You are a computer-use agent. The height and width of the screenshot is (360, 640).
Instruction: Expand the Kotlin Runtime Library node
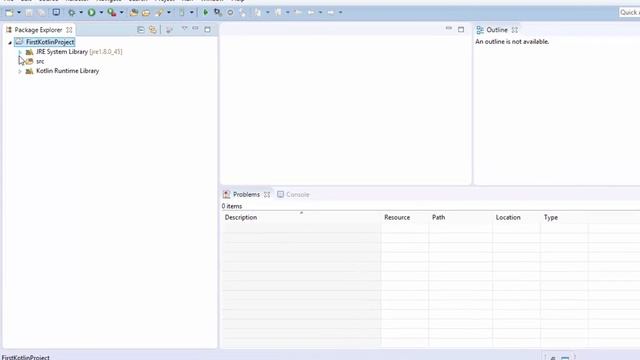[x=20, y=71]
